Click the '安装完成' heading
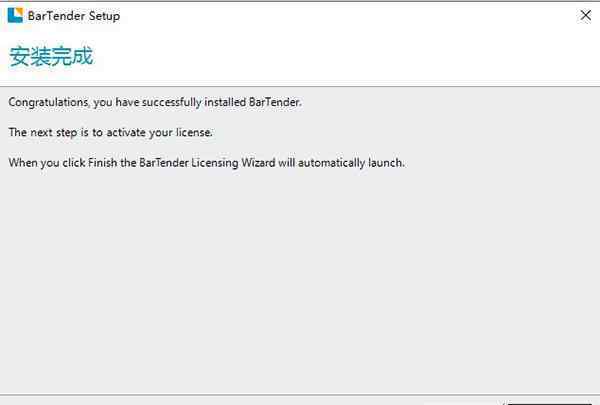 click(51, 56)
